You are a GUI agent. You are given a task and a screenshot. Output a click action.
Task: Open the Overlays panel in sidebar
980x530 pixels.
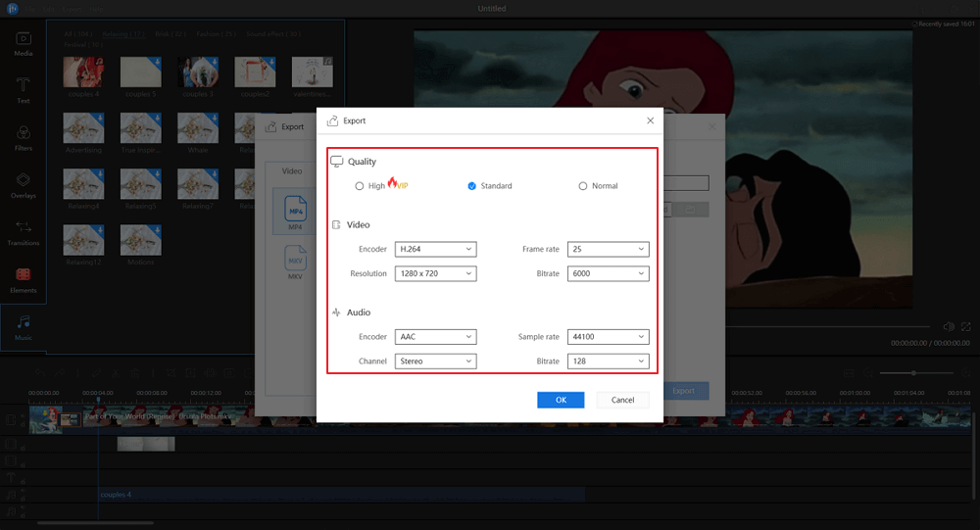coord(24,185)
